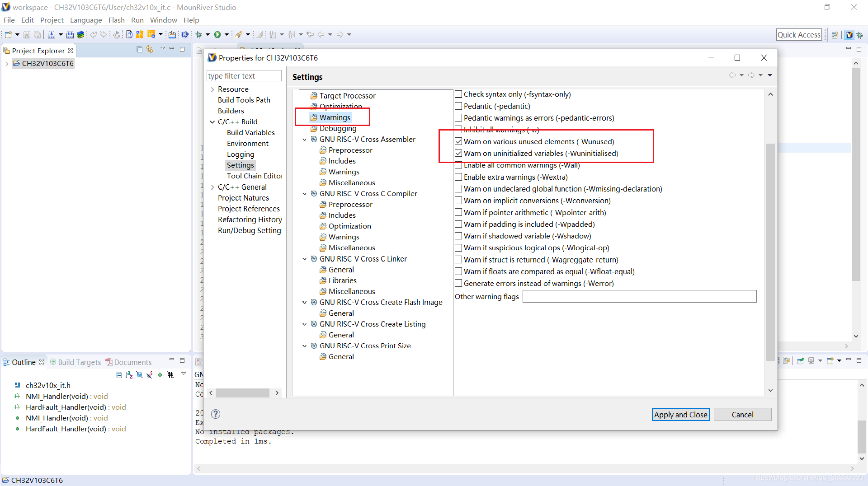
Task: Click Hide Fields icon in Outline
Action: click(139, 375)
